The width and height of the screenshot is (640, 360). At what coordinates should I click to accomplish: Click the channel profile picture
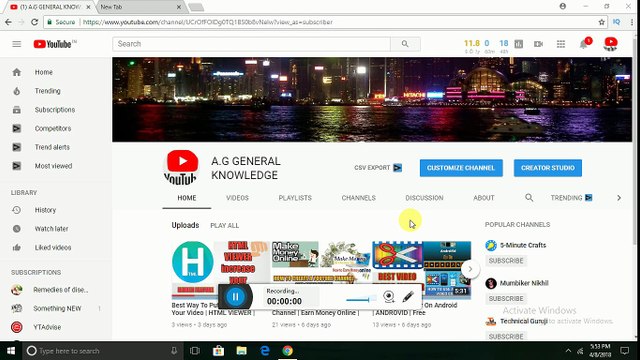181,167
